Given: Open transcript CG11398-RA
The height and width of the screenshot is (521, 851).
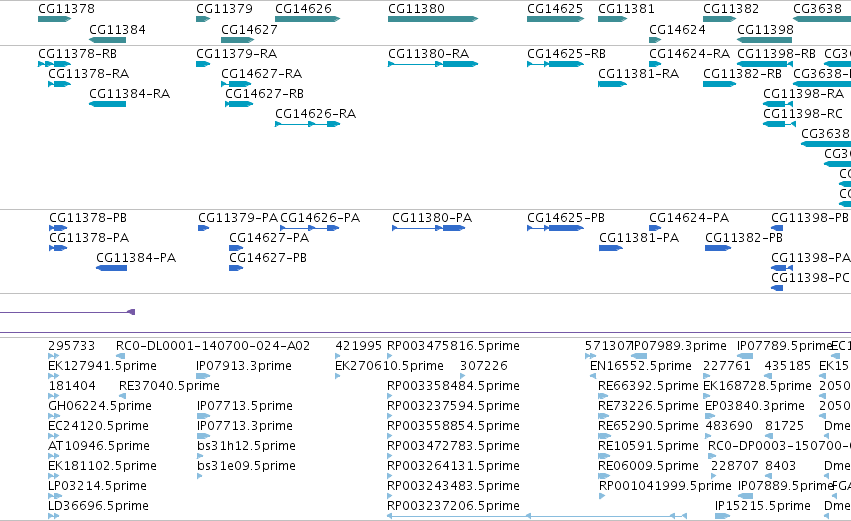Looking at the screenshot, I should [804, 94].
